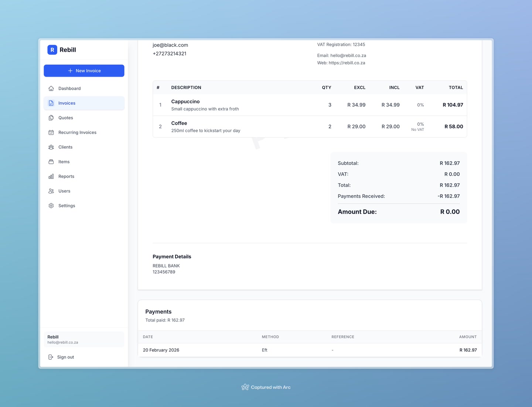The height and width of the screenshot is (407, 532).
Task: Open Settings via the gear icon
Action: (x=51, y=206)
